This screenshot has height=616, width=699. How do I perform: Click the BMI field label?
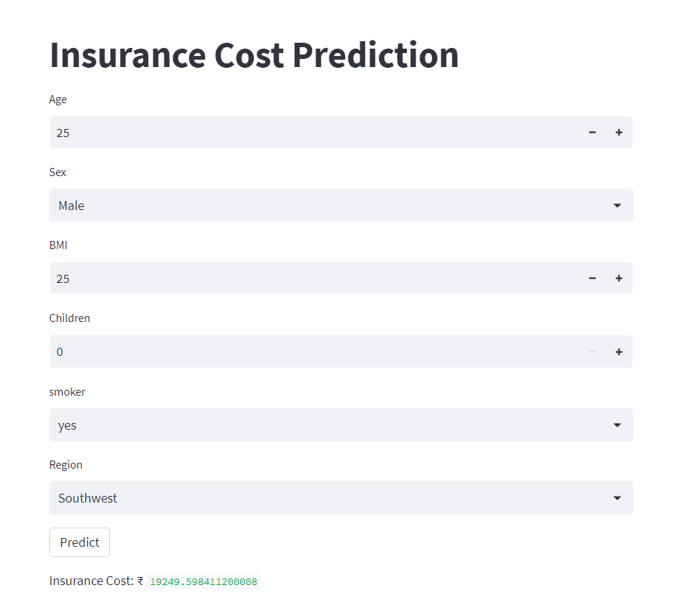pos(58,245)
